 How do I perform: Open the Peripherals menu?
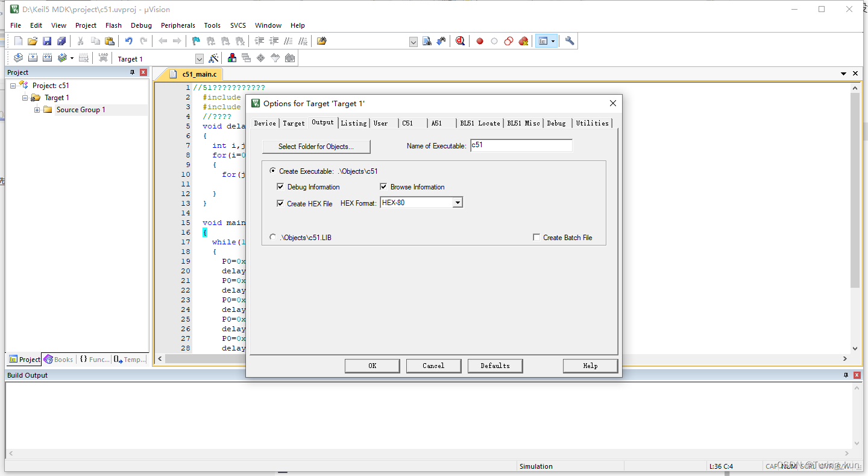178,25
